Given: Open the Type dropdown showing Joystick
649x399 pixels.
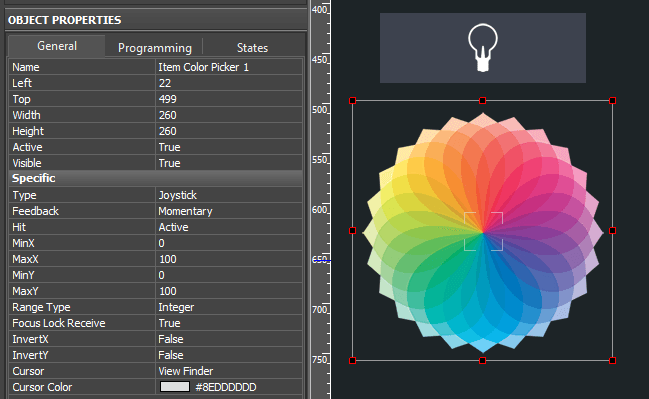Looking at the screenshot, I should coord(229,195).
